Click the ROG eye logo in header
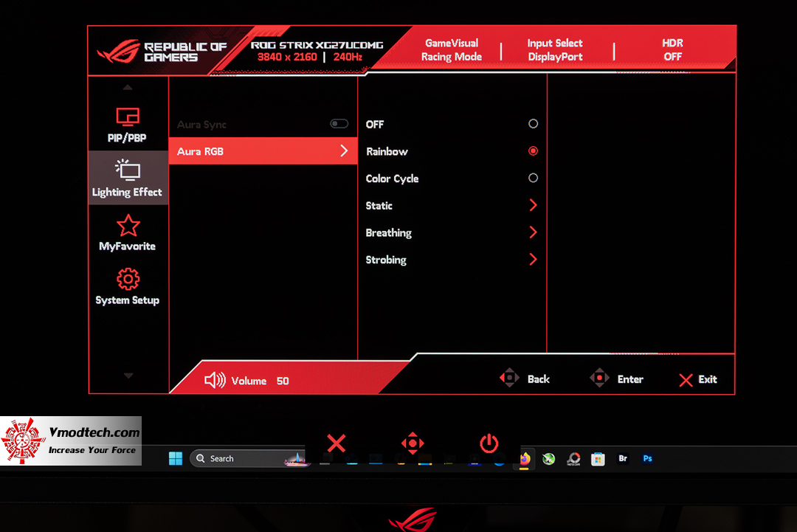797x532 pixels. tap(118, 52)
